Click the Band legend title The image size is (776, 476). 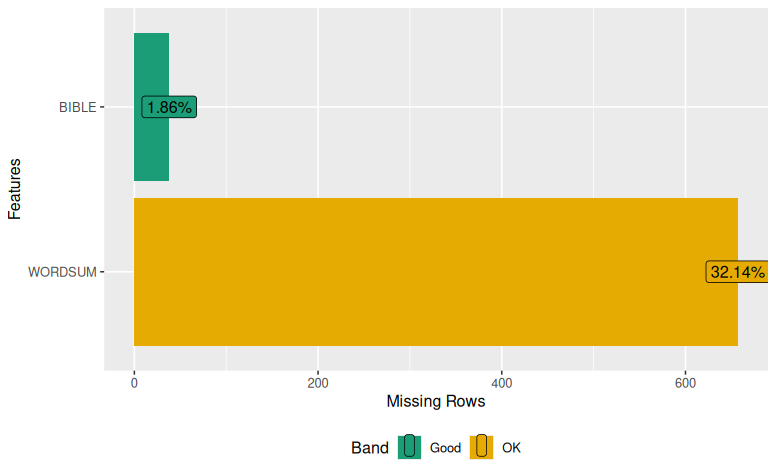pos(370,448)
